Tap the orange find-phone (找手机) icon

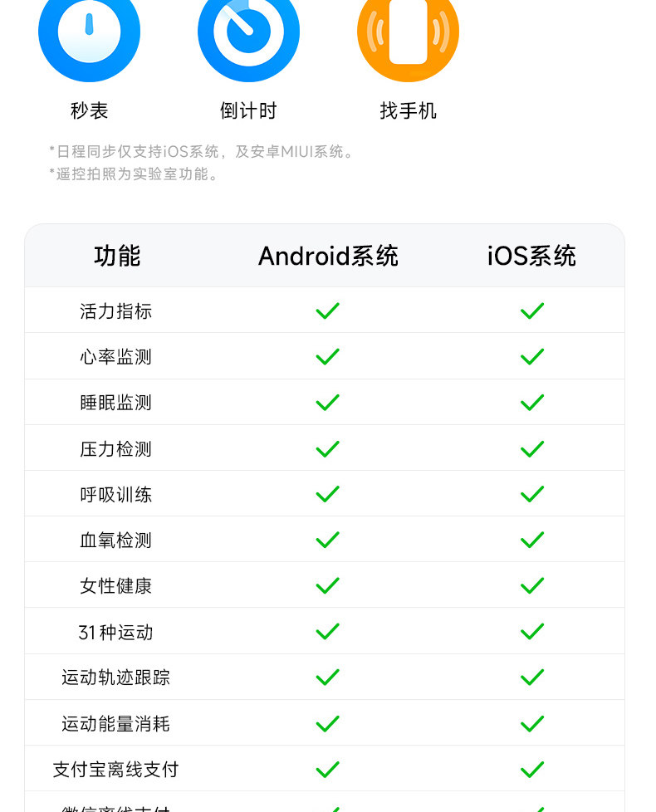click(408, 33)
